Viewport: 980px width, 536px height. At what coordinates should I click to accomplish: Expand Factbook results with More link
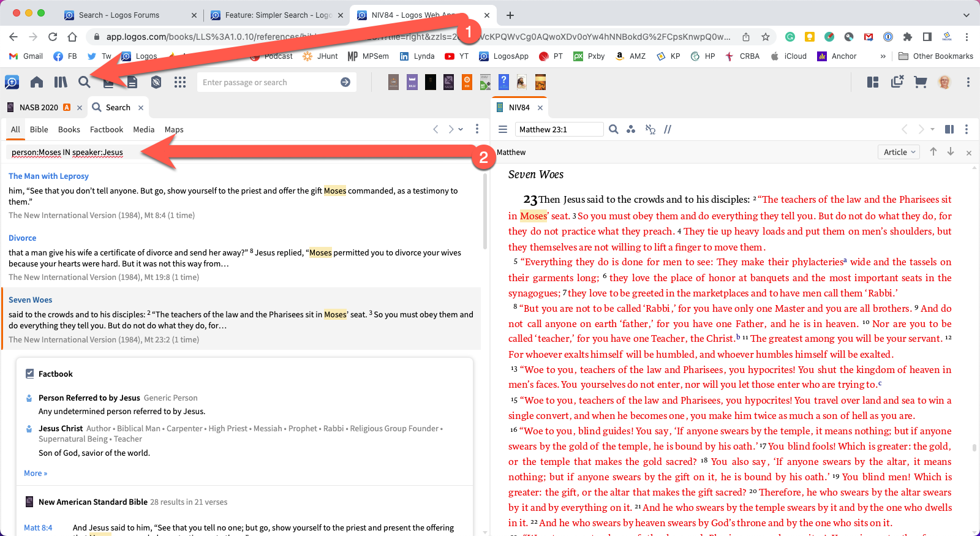coord(36,473)
